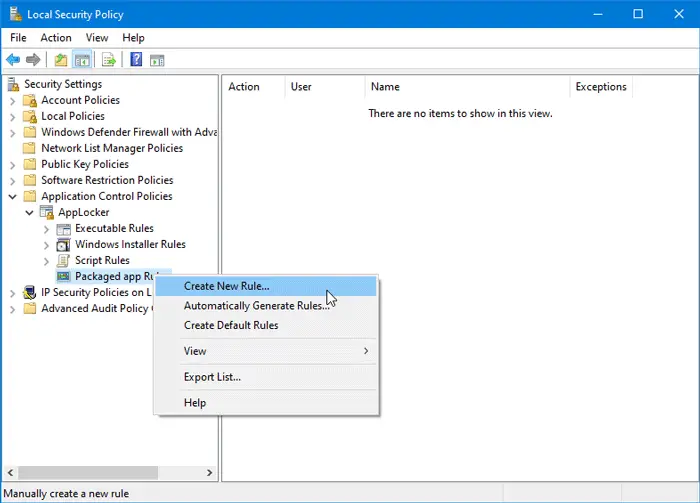Screen dimensions: 700x503
Task: Click the IP Security Policies icon
Action: click(30, 293)
